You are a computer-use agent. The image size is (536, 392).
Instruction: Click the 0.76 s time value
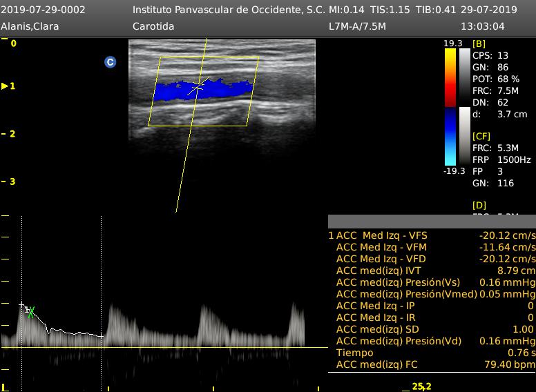(x=521, y=353)
